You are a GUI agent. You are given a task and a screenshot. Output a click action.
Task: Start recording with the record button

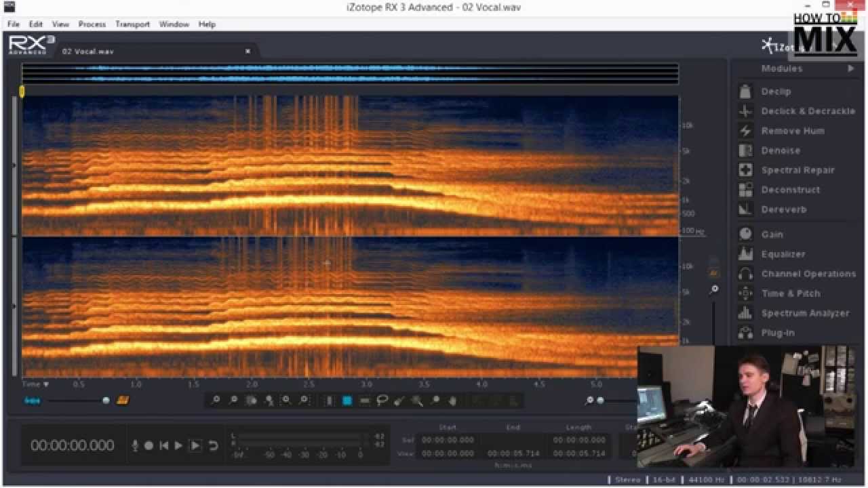pos(149,445)
